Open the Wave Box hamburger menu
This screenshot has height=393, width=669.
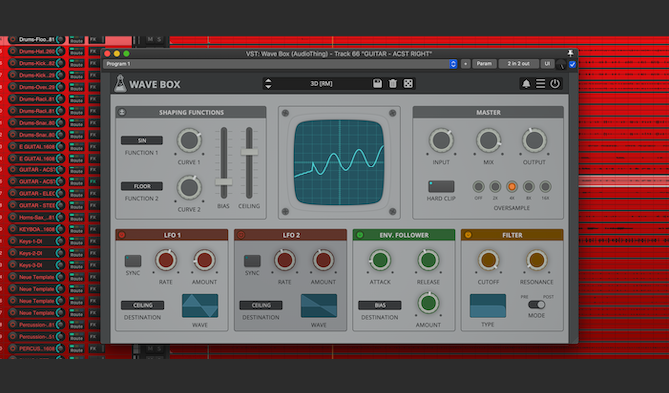coord(540,84)
